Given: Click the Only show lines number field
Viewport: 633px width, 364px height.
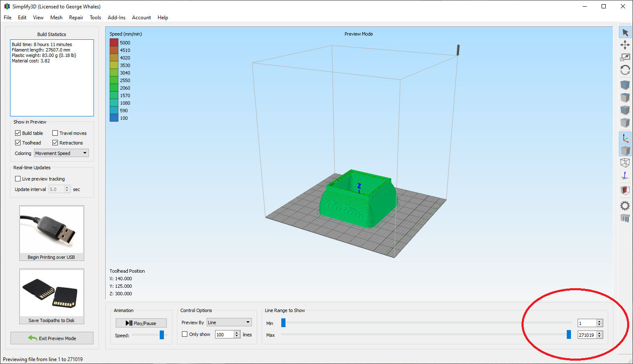Looking at the screenshot, I should 224,334.
